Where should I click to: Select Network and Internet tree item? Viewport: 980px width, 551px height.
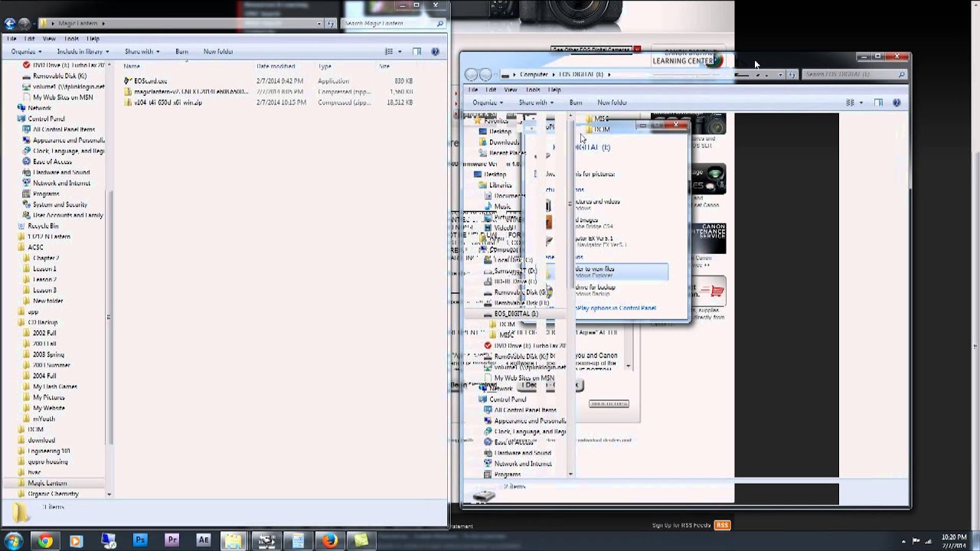click(x=61, y=183)
